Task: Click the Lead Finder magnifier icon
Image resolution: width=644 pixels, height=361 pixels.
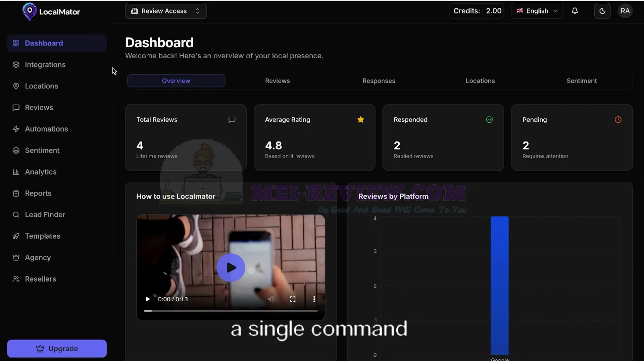Action: (16, 215)
